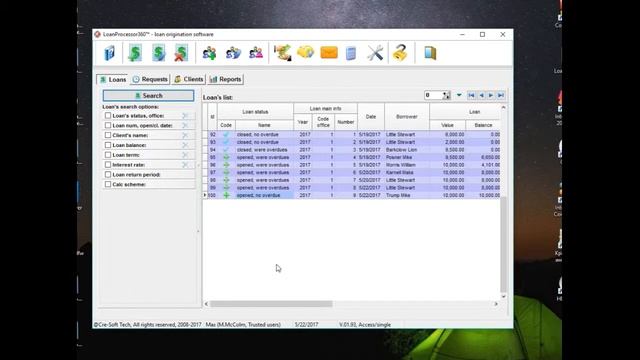Switch to the Requests tab

150,79
